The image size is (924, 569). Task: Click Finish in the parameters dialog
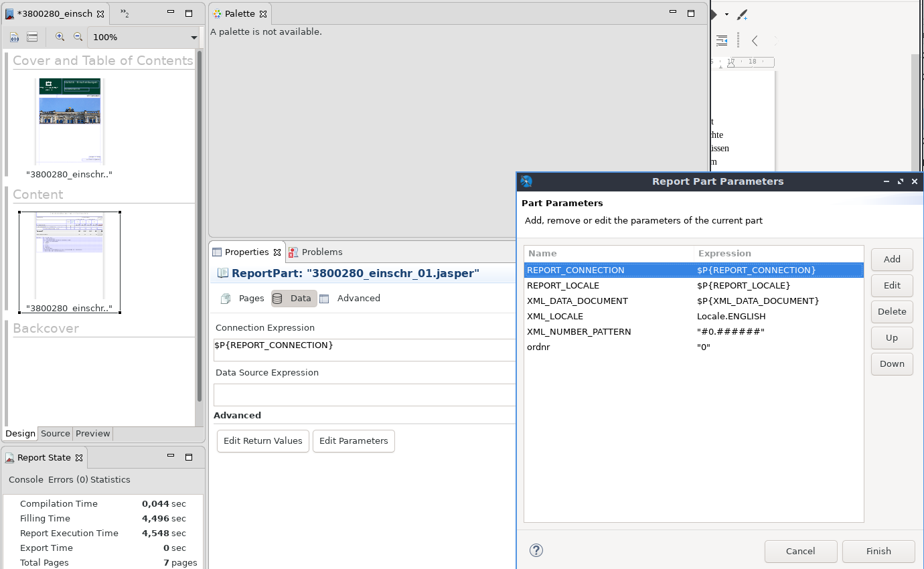tap(878, 551)
